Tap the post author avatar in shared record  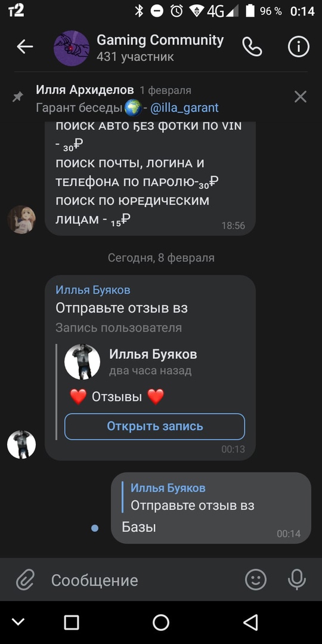coord(82,362)
